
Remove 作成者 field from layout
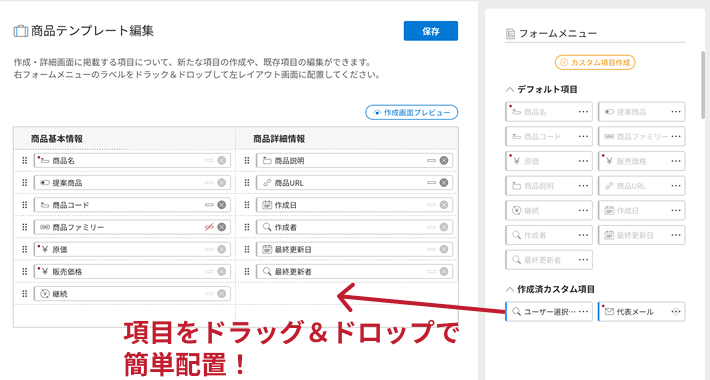444,227
